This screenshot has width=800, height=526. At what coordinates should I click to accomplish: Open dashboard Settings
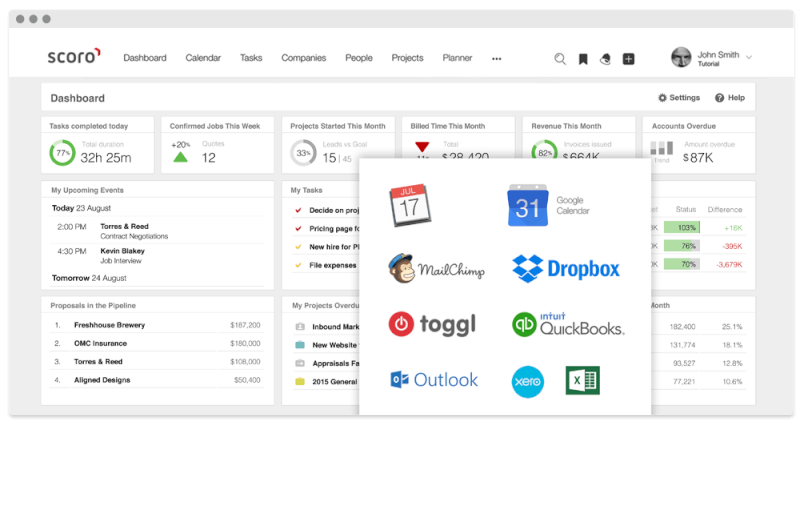point(679,97)
